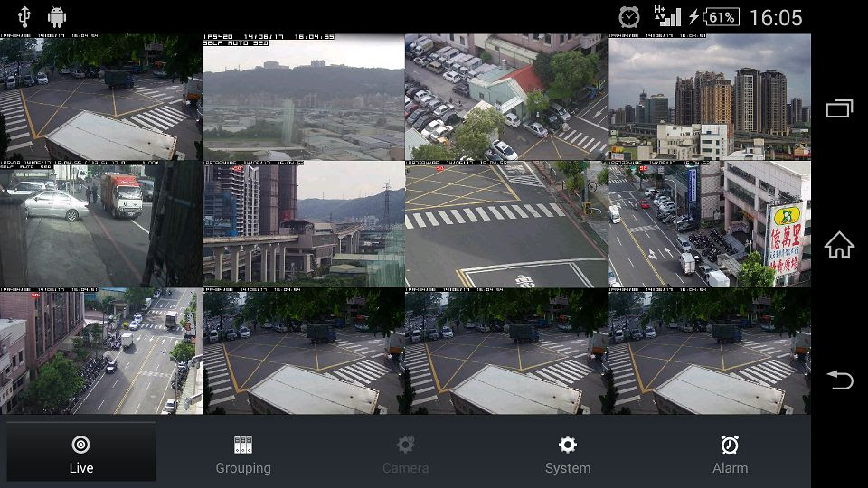Select the feed showing the orange truck
Image resolution: width=868 pixels, height=488 pixels.
point(101,224)
